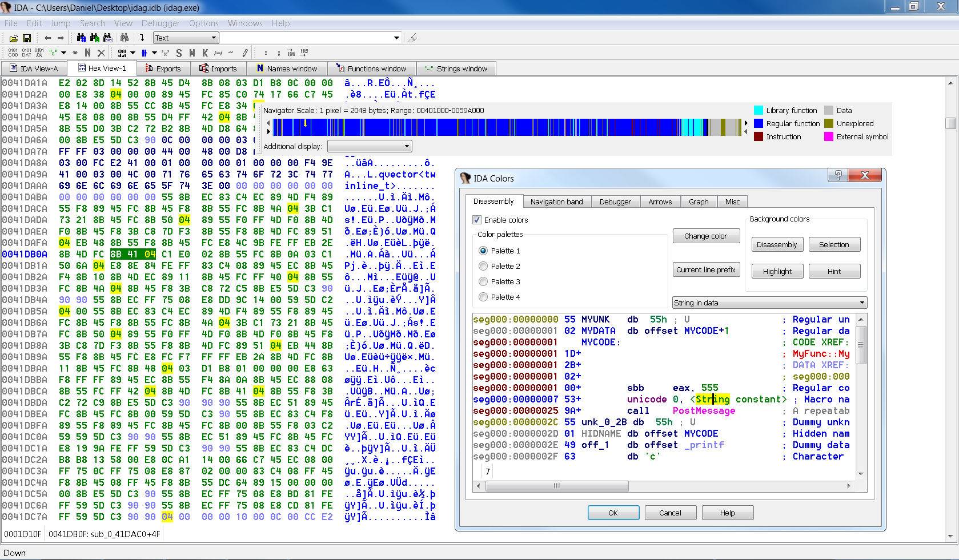Click the save database floppy icon
959x560 pixels.
tap(26, 38)
